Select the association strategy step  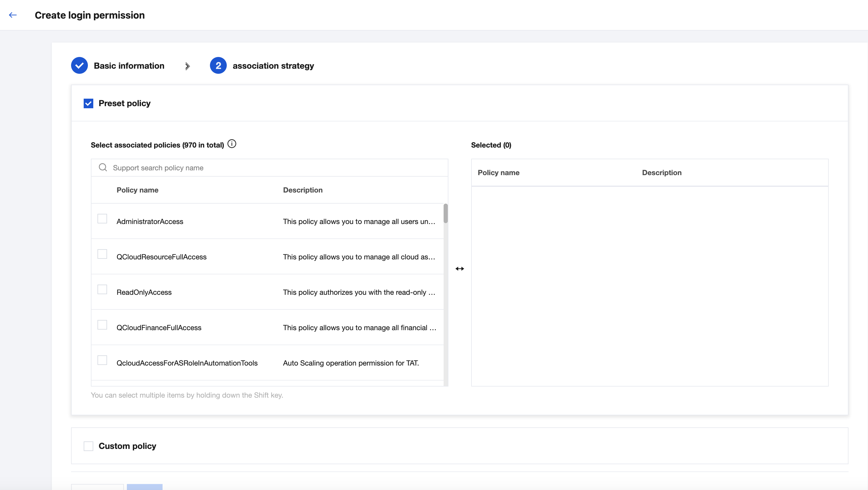273,66
